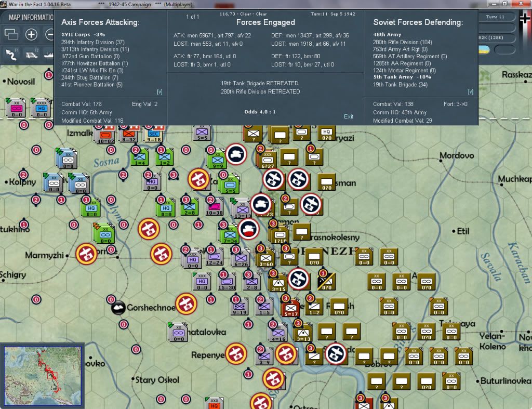Click the air battle marker beside Repenye
Image resolution: width=532 pixels, height=409 pixels.
point(236,354)
